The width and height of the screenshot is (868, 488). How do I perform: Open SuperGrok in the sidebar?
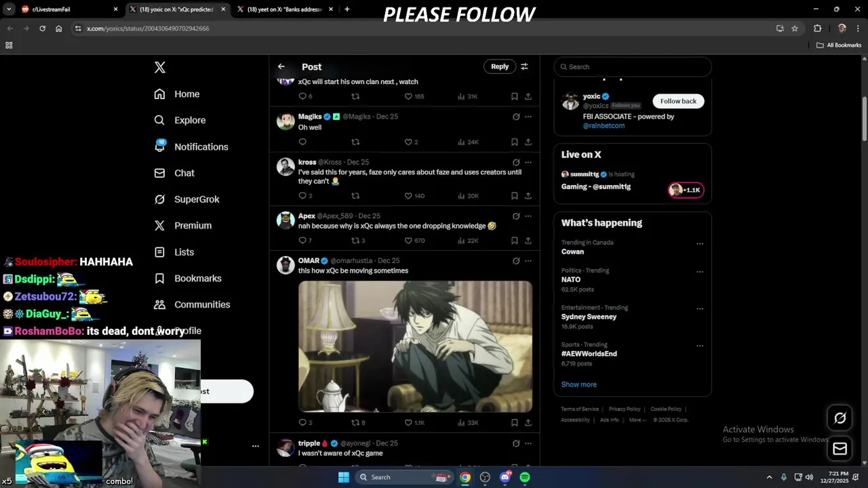point(186,199)
